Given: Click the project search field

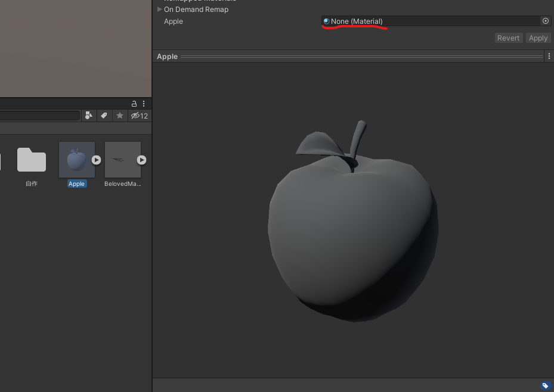Looking at the screenshot, I should click(x=39, y=116).
